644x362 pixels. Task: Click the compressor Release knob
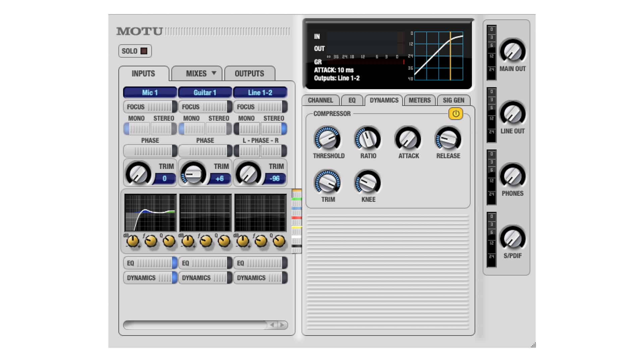tap(448, 138)
